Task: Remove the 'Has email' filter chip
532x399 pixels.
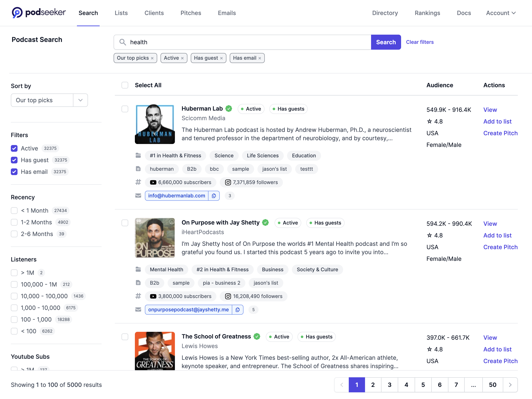Action: (x=260, y=58)
